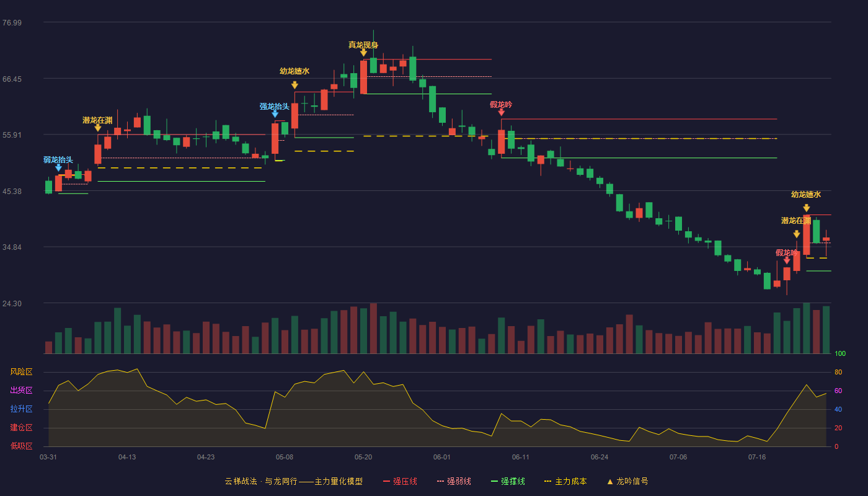868x496 pixels.
Task: Click the 建仓区 zone label
Action: tap(21, 428)
